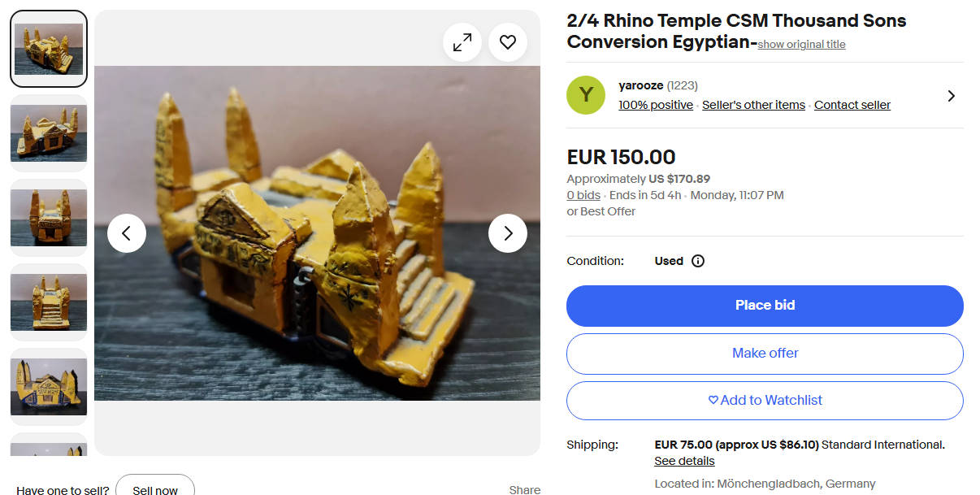This screenshot has width=980, height=495.
Task: Expand shipping See details link
Action: pos(684,461)
